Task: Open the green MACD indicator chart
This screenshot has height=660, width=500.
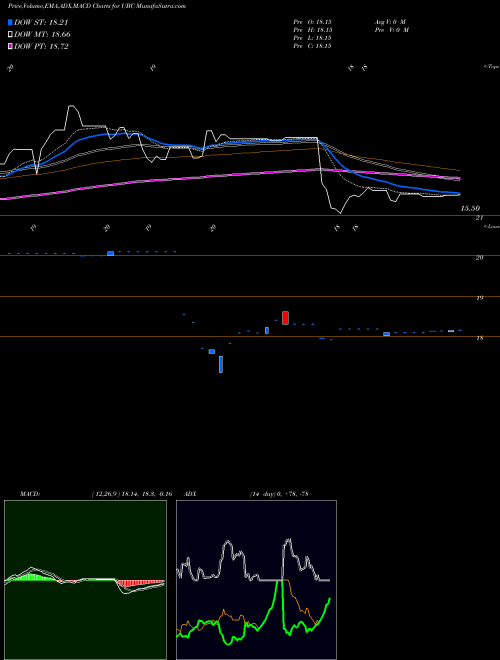Action: 85,580
